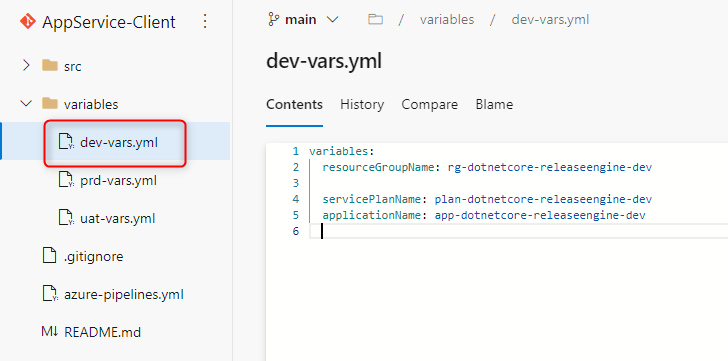Click value app-dotnetcore-releaseengine-dev

(540, 215)
